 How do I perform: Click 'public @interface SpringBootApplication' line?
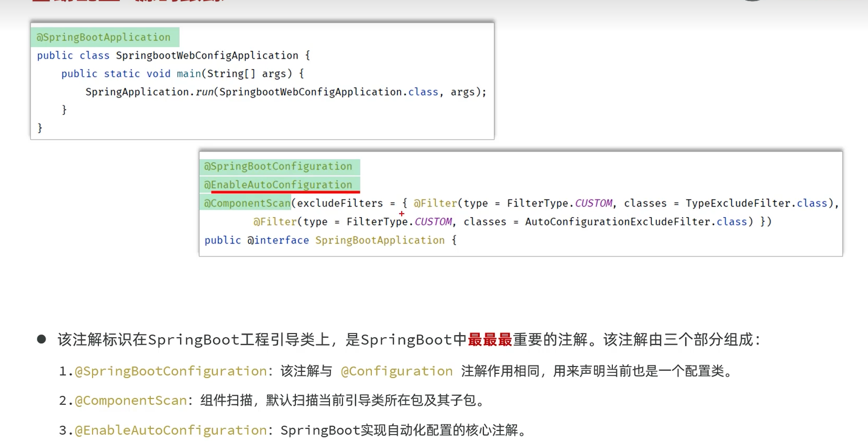[330, 240]
